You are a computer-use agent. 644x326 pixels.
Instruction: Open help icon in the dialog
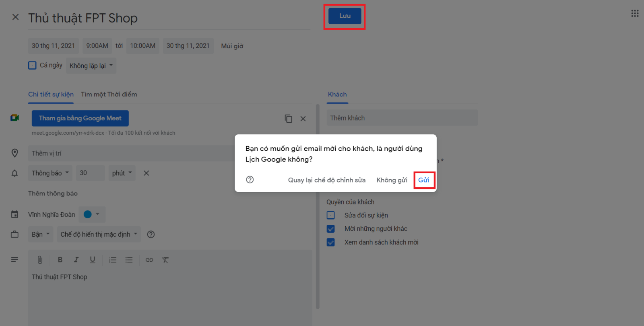click(x=250, y=180)
